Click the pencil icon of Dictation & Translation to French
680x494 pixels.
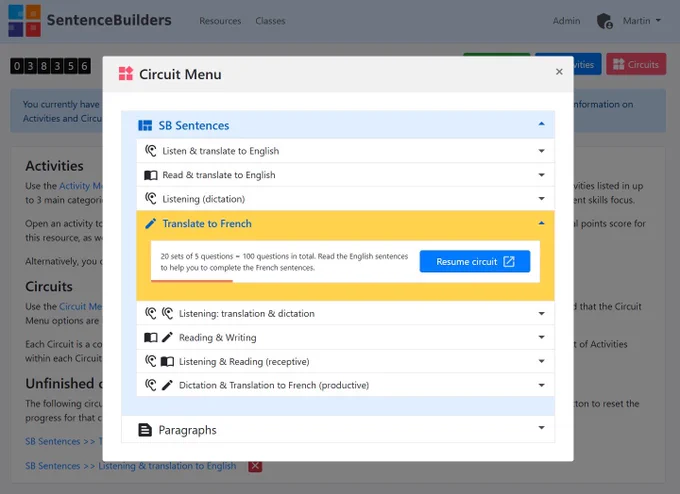pos(167,385)
